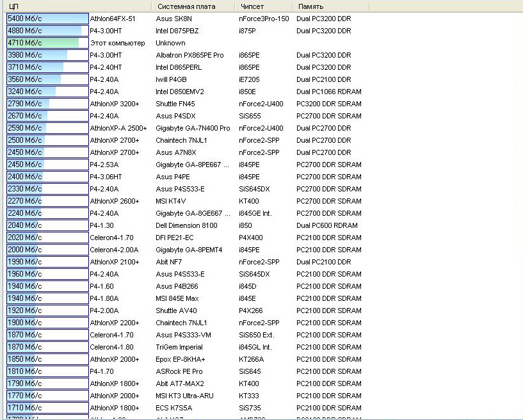Click the AthlonXP 2600+ CPU entry
523x420 pixels.
115,201
